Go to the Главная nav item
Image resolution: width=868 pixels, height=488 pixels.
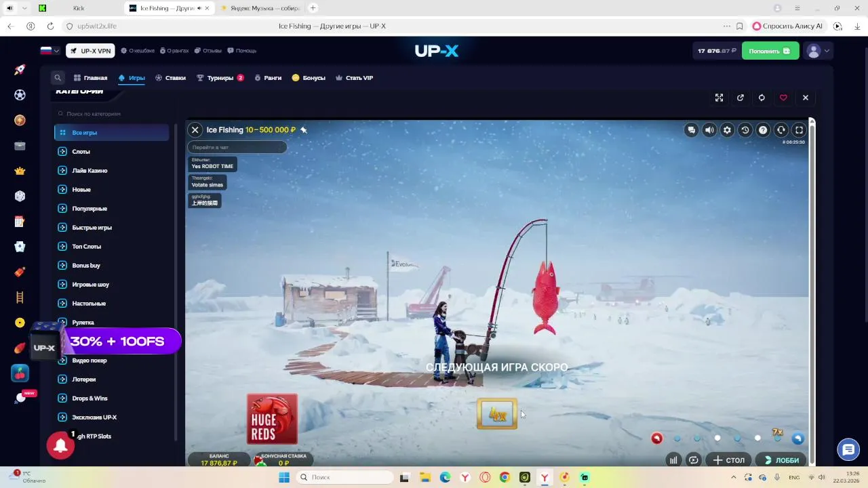coord(91,78)
